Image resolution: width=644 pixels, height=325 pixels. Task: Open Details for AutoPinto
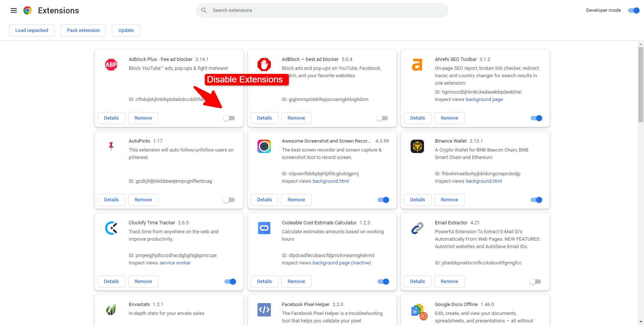coord(111,200)
